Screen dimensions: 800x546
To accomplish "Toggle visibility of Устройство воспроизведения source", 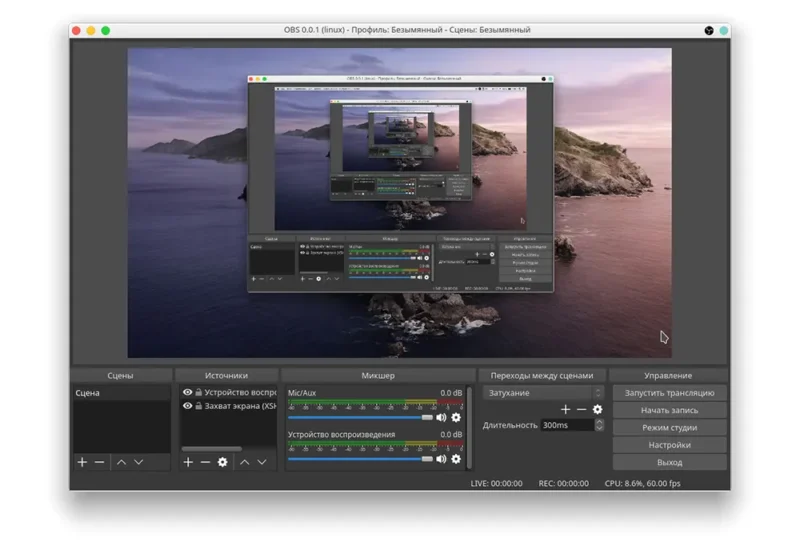I will (187, 392).
